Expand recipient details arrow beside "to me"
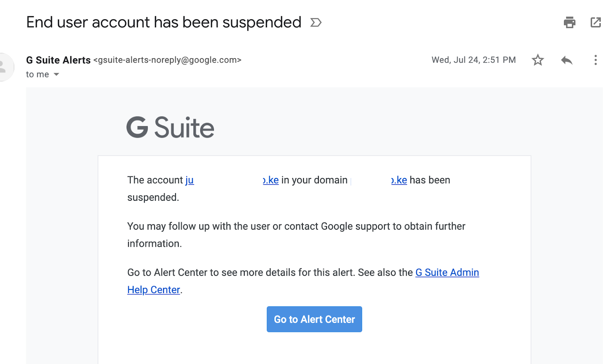This screenshot has width=608, height=364. [x=57, y=74]
